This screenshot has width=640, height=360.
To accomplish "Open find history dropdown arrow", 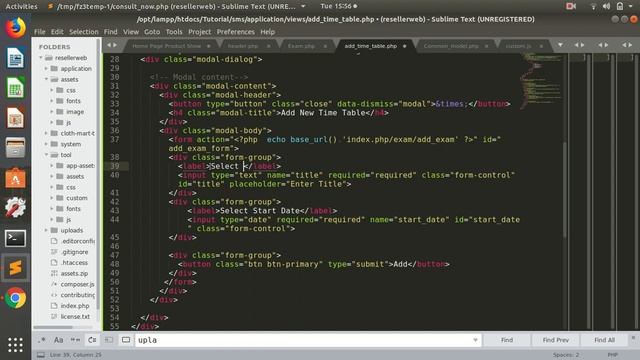I will [x=475, y=340].
